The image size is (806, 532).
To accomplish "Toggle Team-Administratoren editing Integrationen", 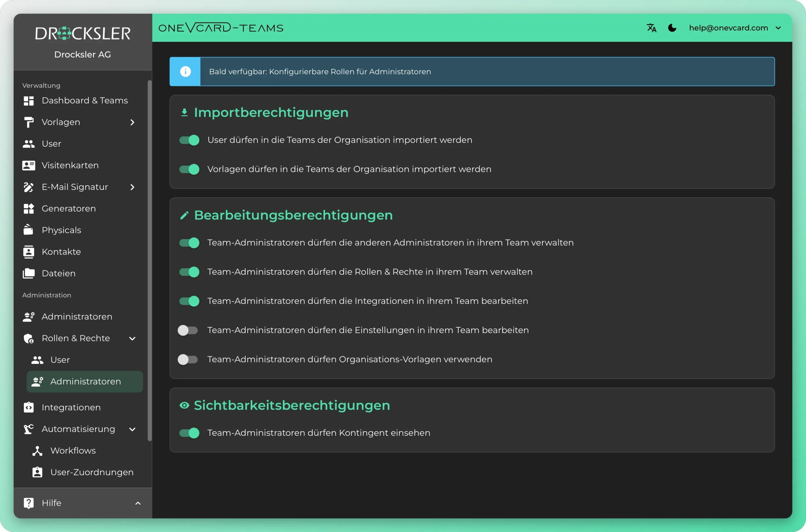I will point(189,301).
